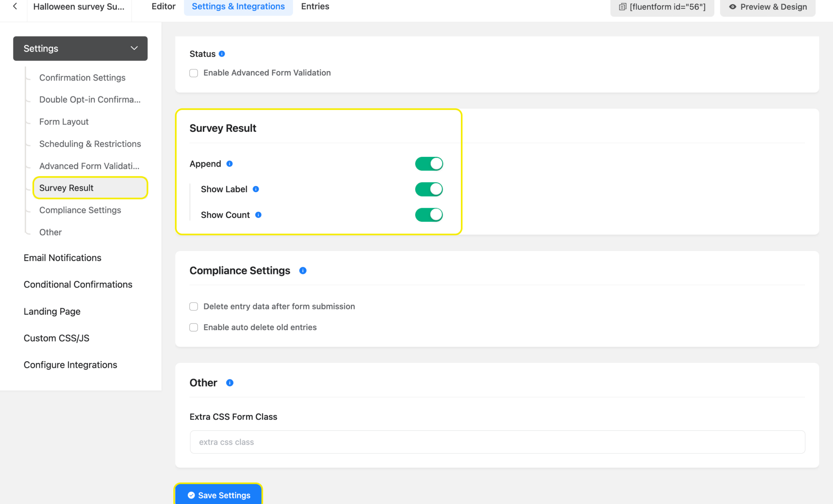Click the back arrow near form title
The height and width of the screenshot is (504, 833).
pos(14,6)
